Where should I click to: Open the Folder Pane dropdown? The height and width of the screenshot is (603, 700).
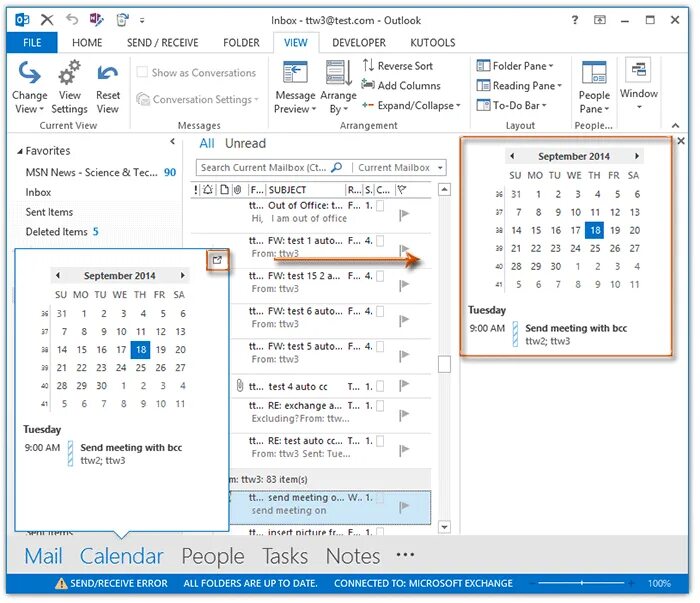coord(515,66)
